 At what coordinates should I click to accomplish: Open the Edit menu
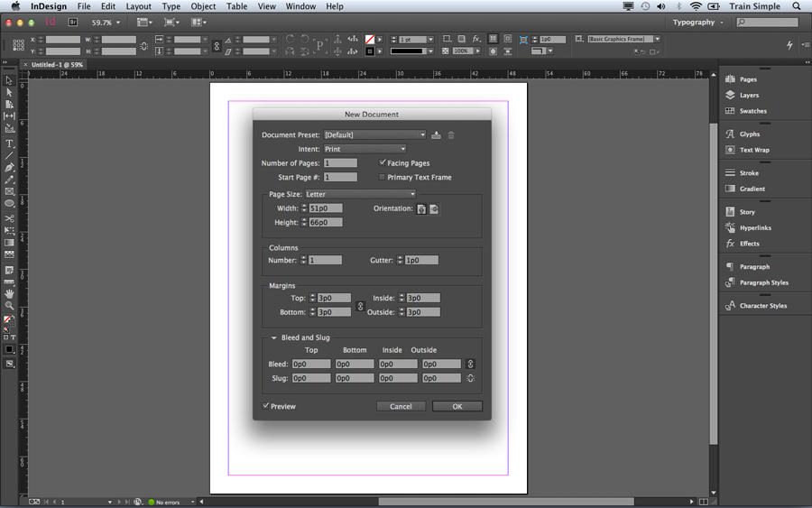point(107,6)
